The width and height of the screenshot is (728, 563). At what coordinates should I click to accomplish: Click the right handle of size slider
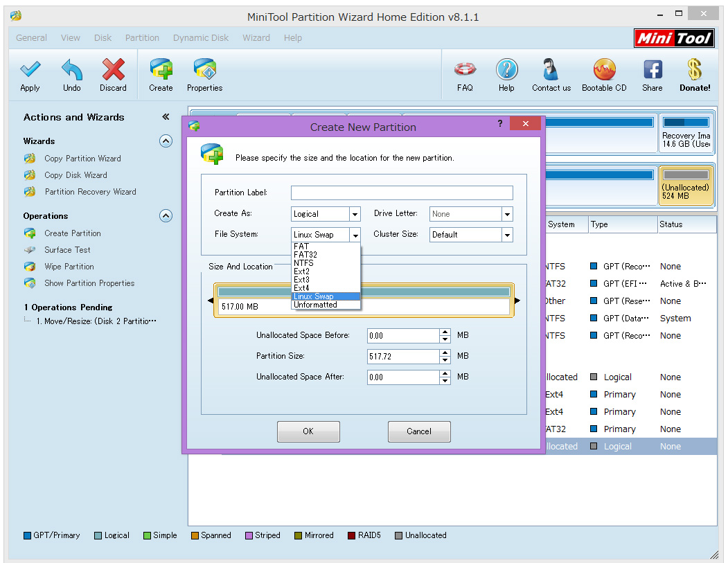click(517, 301)
